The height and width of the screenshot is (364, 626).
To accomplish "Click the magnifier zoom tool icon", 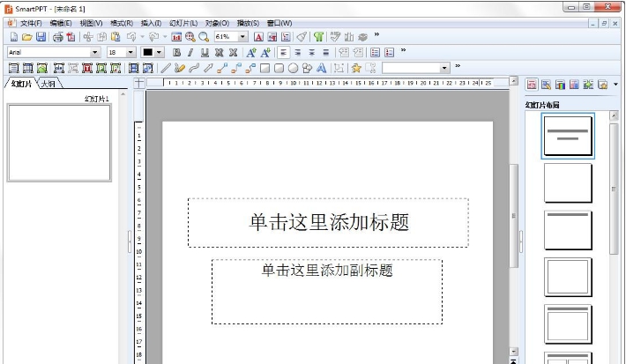I will (204, 37).
